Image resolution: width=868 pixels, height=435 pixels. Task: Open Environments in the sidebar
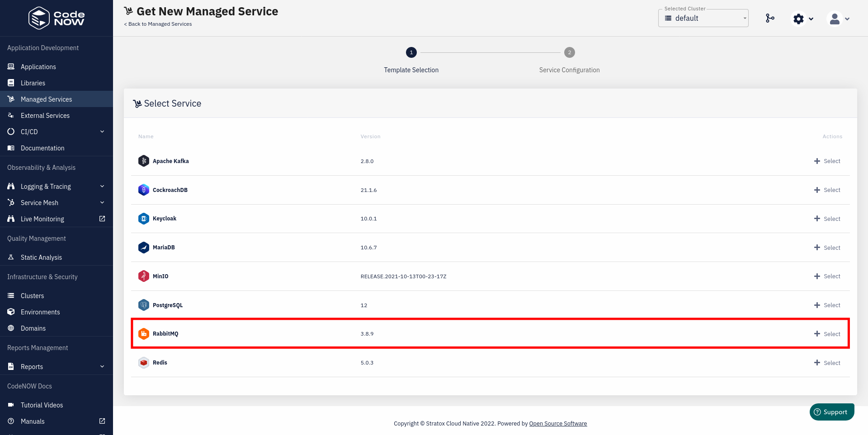(x=57, y=312)
